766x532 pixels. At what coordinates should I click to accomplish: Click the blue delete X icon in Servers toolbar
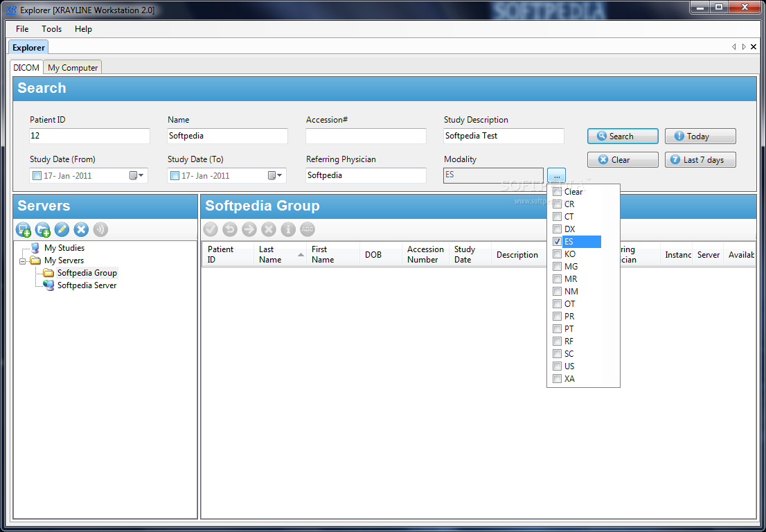point(81,229)
